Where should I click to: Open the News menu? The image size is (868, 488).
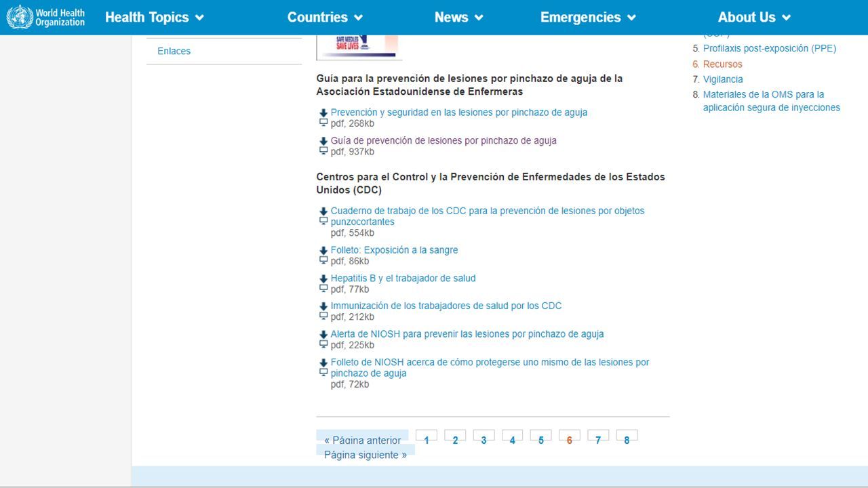459,18
